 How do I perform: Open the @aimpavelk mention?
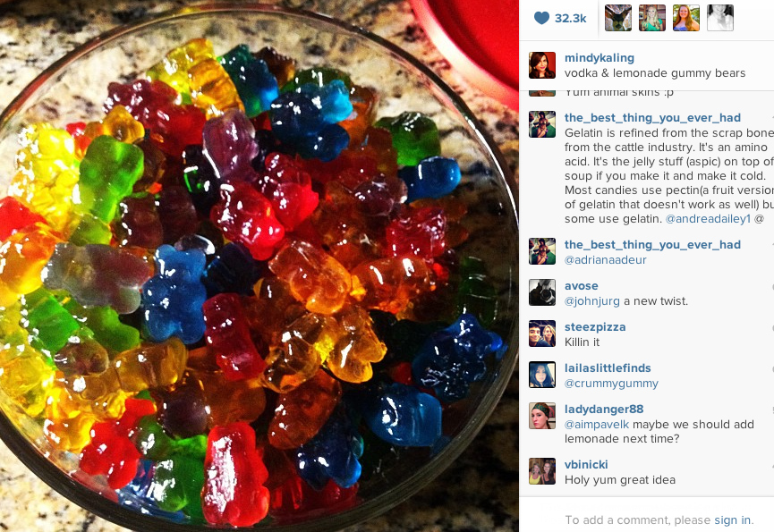[x=597, y=424]
